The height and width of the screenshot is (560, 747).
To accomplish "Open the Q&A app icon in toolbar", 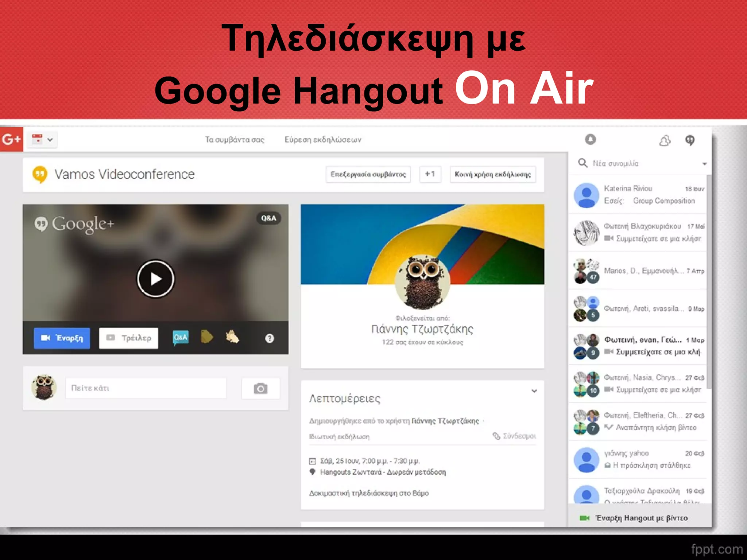I will point(181,337).
